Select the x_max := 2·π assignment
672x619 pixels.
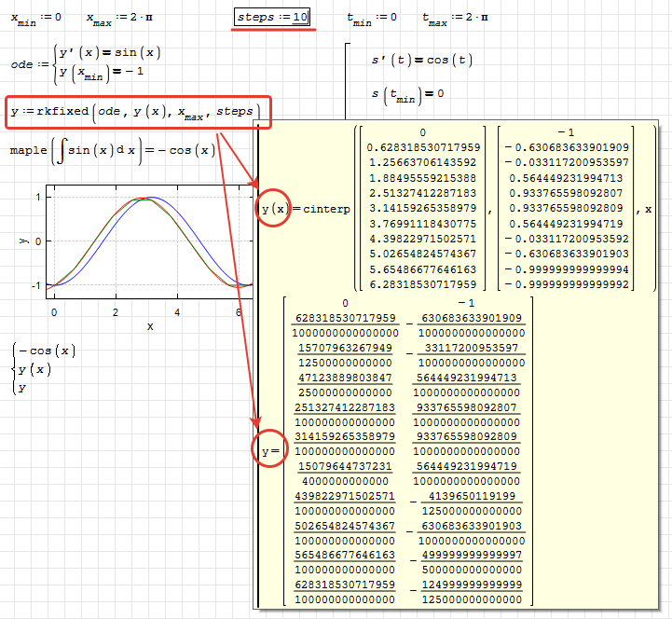coord(117,18)
